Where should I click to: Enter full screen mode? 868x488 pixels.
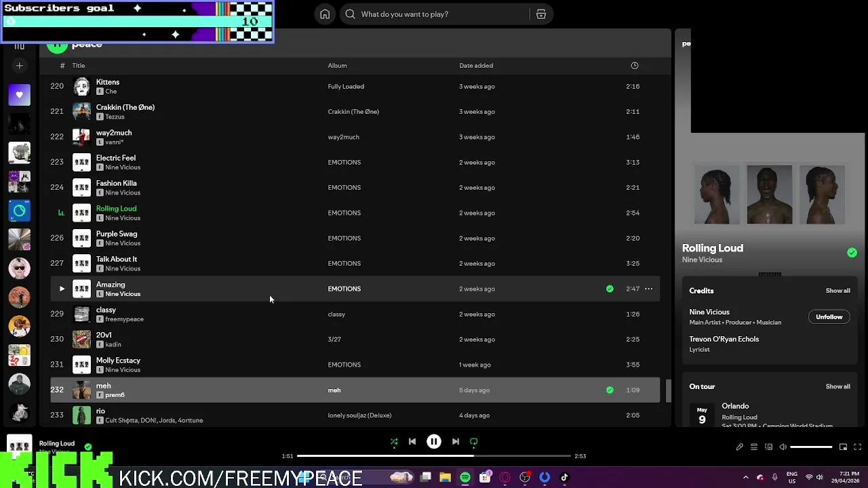(857, 447)
